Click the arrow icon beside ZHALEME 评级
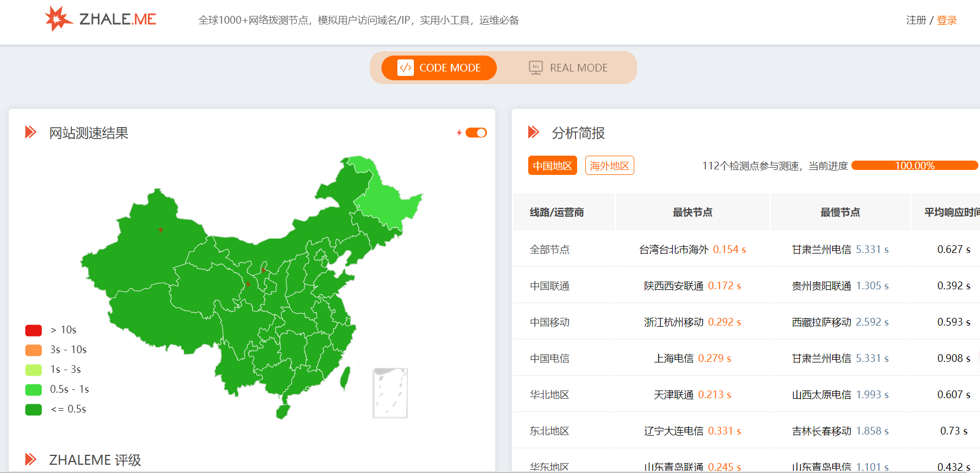Screen dimensions: 980x473 tap(31, 459)
